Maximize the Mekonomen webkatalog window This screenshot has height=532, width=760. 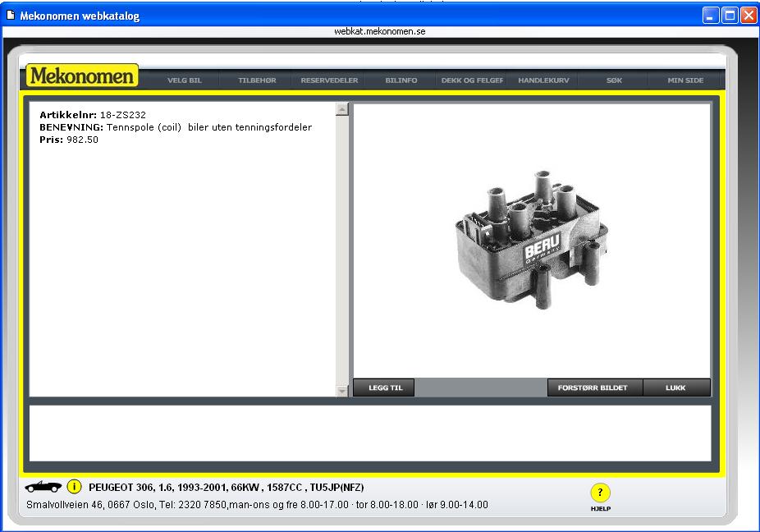[730, 16]
